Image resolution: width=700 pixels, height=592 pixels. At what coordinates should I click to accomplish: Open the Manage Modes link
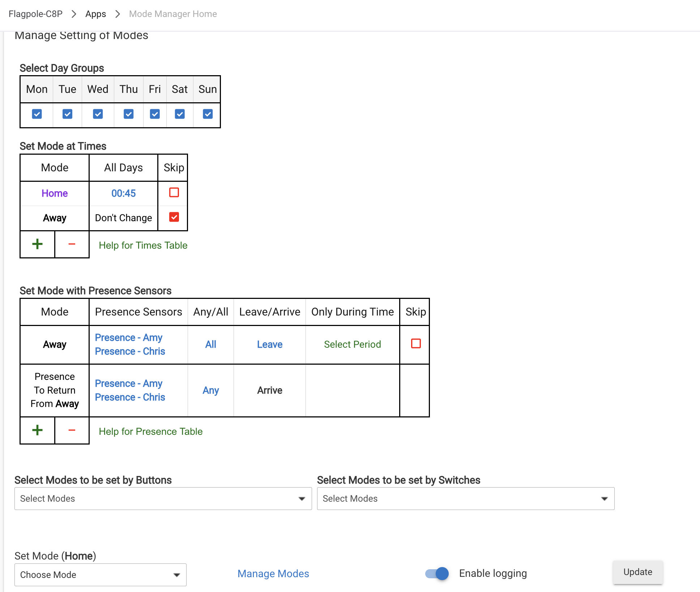point(273,574)
